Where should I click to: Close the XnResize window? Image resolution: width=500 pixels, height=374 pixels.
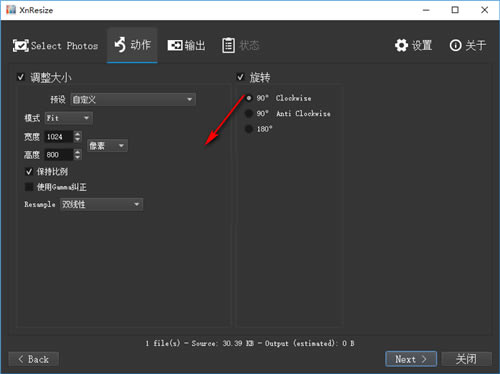(x=485, y=10)
